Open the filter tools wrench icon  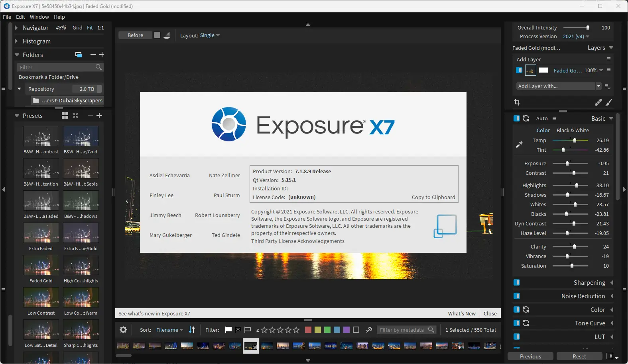pos(369,330)
